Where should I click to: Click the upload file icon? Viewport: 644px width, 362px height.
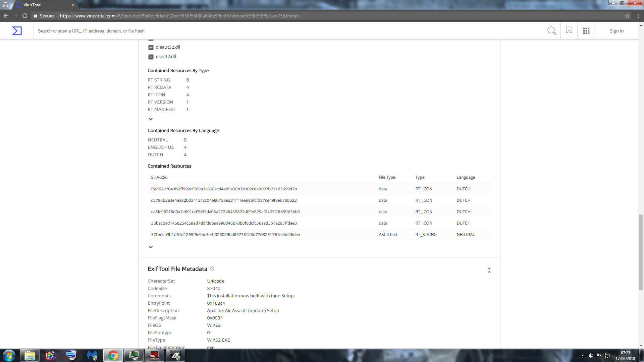click(569, 31)
